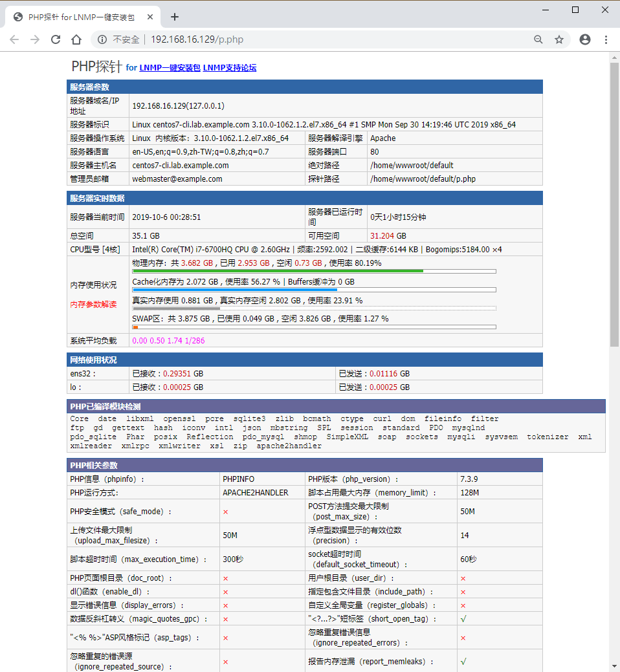Click the server time 2019-10-6 00:28:51
Image resolution: width=620 pixels, height=672 pixels.
click(x=166, y=217)
